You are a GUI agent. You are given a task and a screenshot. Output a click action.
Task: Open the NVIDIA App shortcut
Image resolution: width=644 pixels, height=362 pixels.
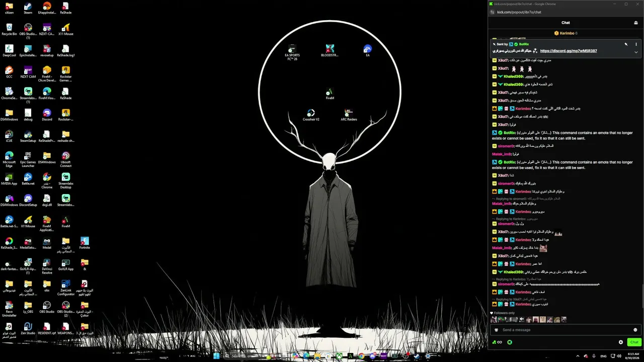(x=9, y=179)
